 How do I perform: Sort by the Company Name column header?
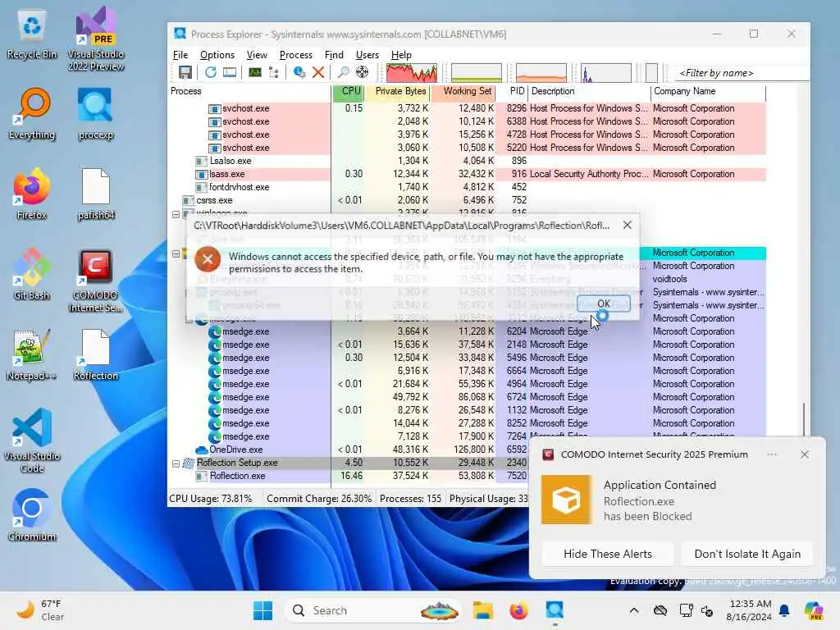(708, 92)
